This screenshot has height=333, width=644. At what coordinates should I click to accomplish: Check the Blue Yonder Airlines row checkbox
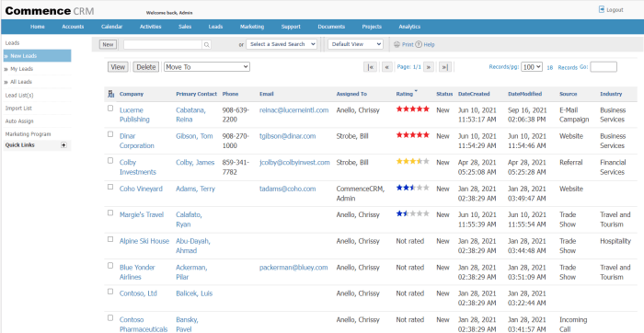coord(110,265)
